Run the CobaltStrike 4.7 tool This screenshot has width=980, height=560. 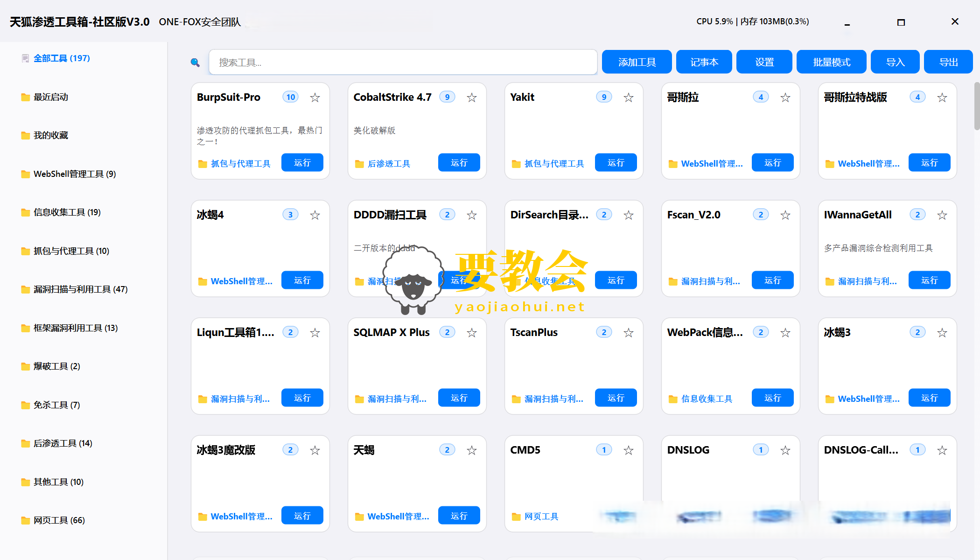[459, 162]
